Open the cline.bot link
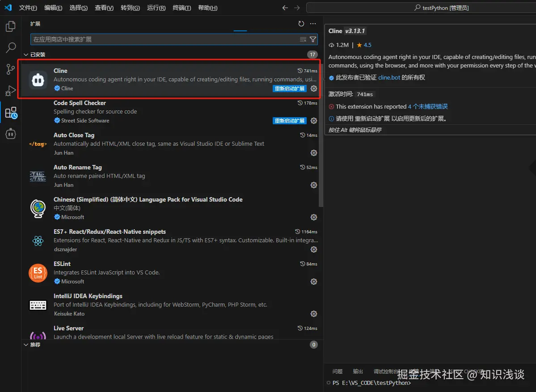This screenshot has width=536, height=392. [389, 78]
